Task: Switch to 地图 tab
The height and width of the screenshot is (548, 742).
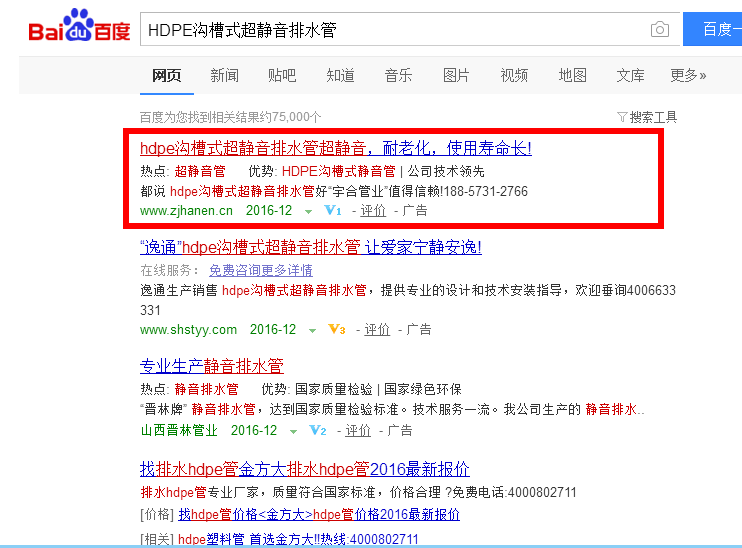Action: point(572,75)
